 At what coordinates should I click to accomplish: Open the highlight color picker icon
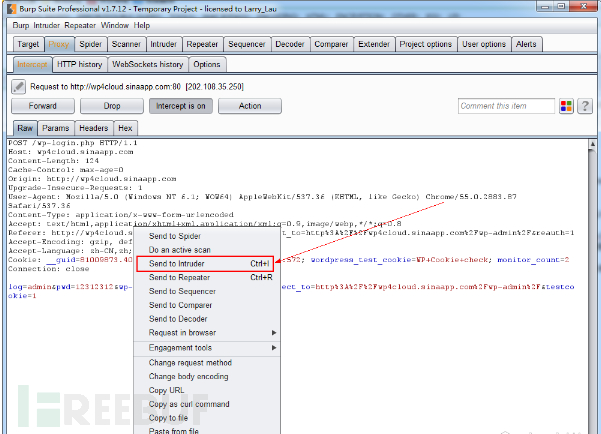tap(566, 106)
